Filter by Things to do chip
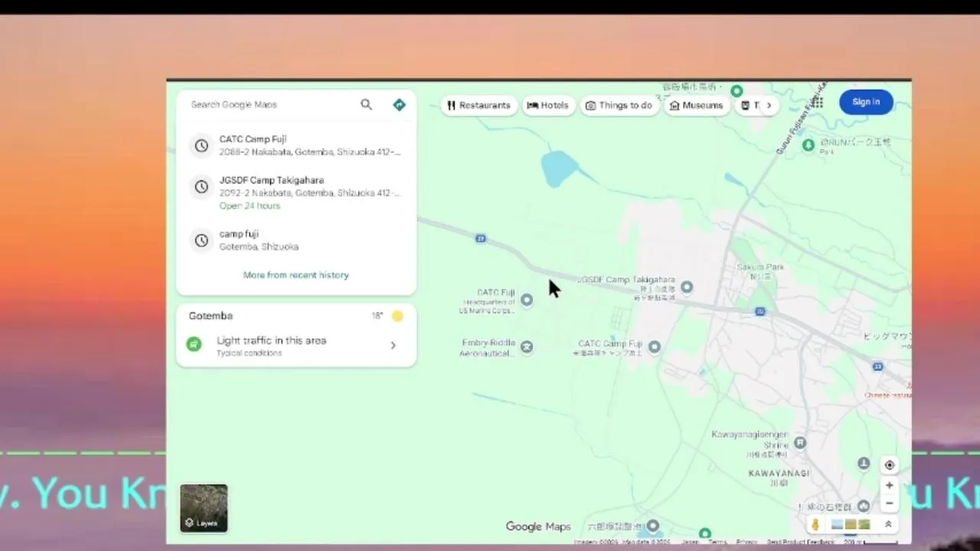The image size is (980, 551). coord(619,106)
